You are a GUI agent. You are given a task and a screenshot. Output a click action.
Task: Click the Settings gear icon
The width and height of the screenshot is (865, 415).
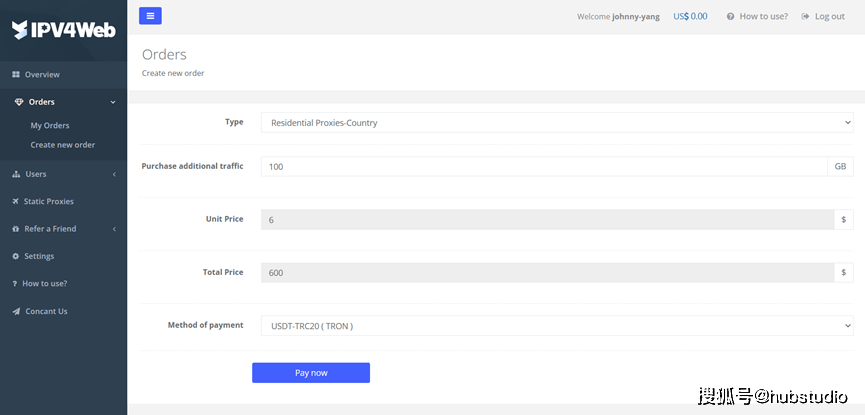(x=16, y=257)
